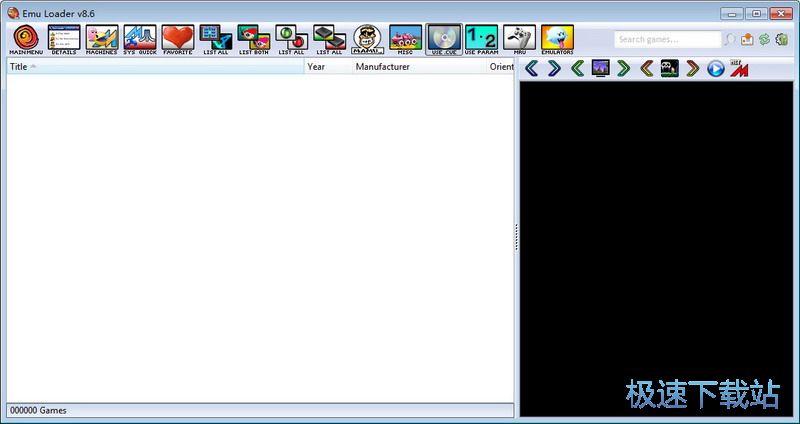Click the Details toolbar icon

click(x=63, y=39)
